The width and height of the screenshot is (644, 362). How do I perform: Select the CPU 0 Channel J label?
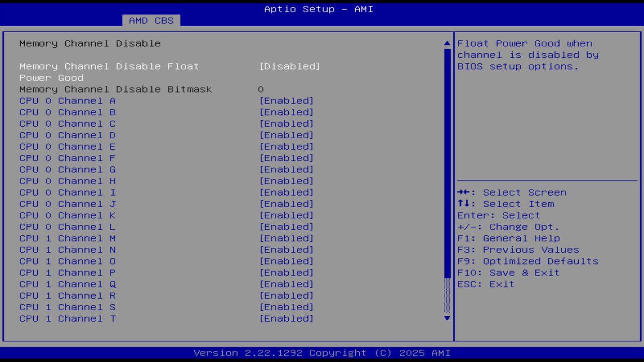pyautogui.click(x=67, y=204)
